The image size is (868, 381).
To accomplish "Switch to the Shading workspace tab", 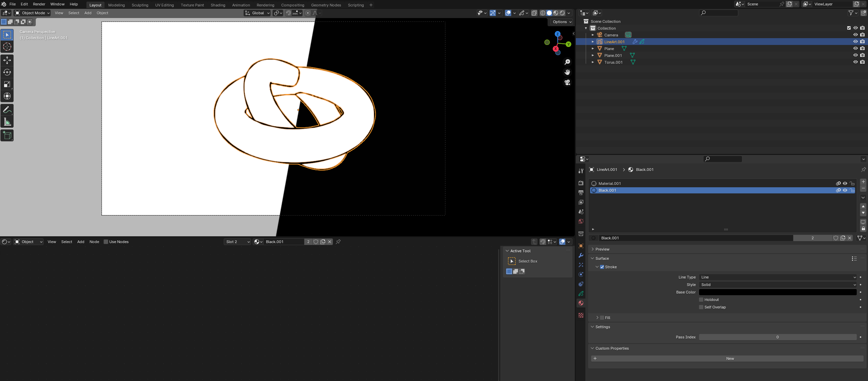I will click(x=218, y=5).
